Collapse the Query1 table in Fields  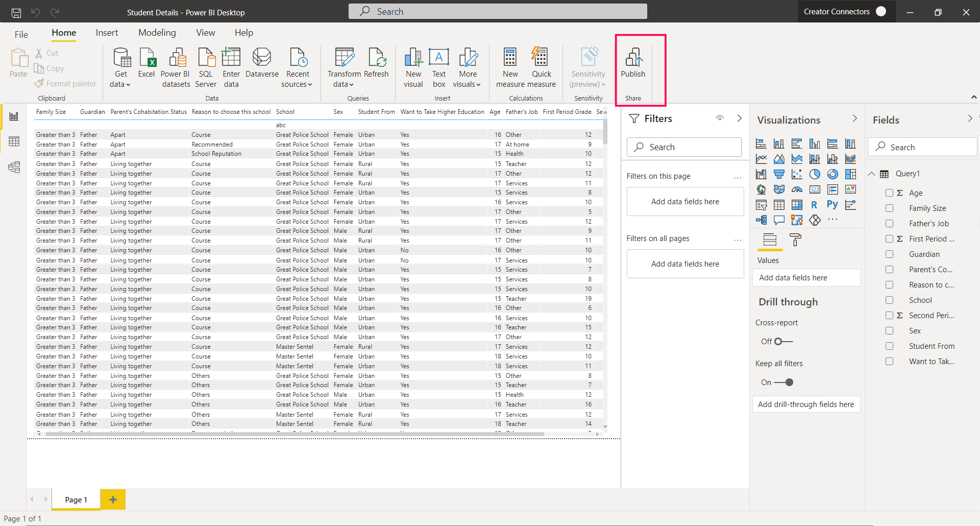(872, 174)
